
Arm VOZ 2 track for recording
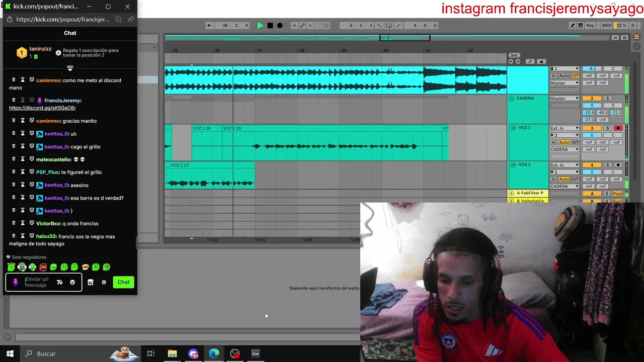tap(618, 165)
